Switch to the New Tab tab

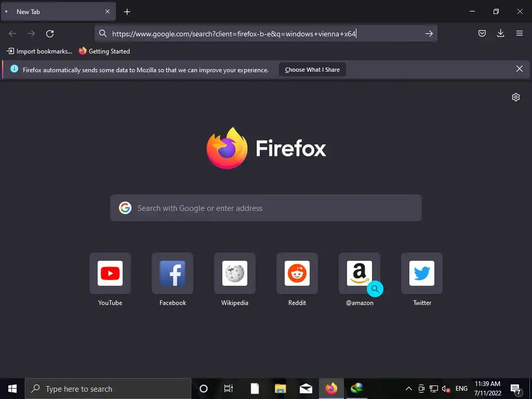(x=58, y=12)
